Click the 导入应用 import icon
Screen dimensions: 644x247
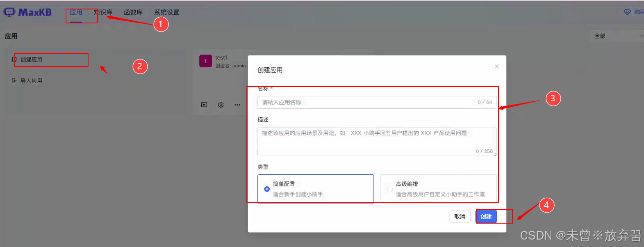point(14,81)
